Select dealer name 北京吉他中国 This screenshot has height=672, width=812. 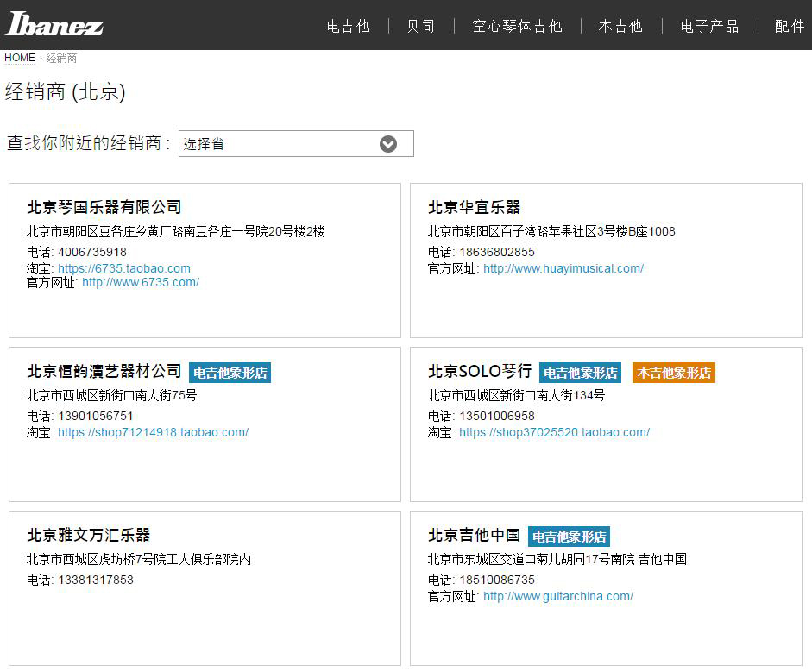[474, 535]
